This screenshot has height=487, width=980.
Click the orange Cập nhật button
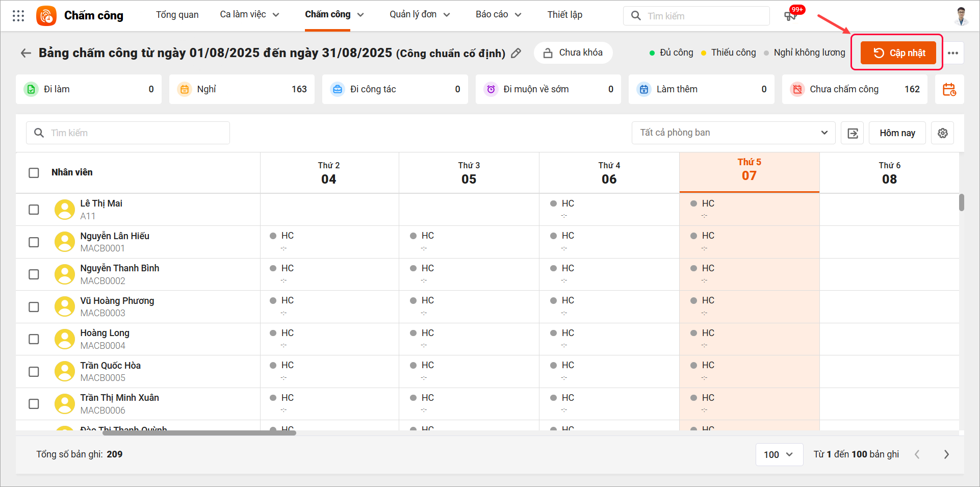[x=898, y=53]
